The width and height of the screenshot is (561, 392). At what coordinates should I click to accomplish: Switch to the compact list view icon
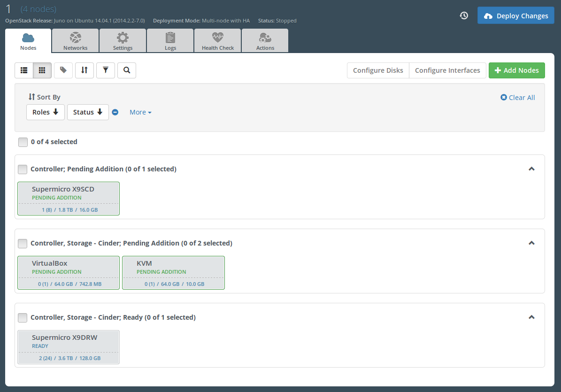click(x=24, y=70)
